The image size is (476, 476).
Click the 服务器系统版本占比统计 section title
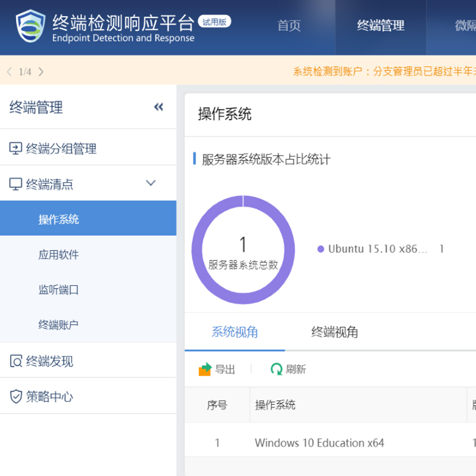click(x=266, y=159)
